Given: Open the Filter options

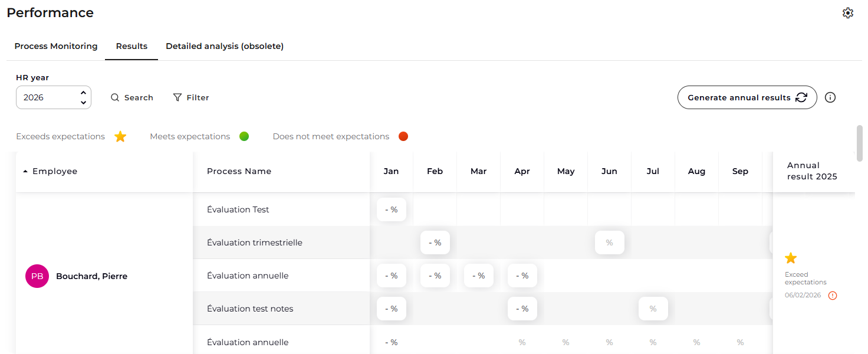Looking at the screenshot, I should [191, 97].
